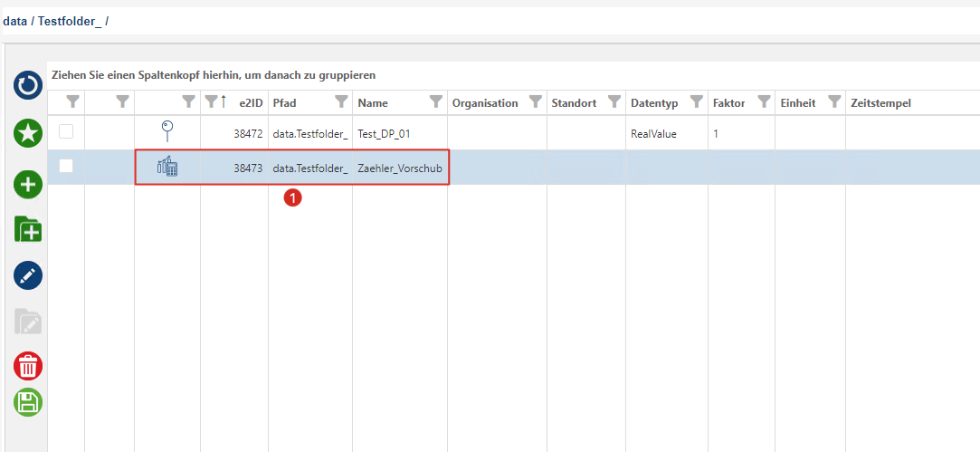
Task: Open the Organisation column filter
Action: [x=535, y=102]
